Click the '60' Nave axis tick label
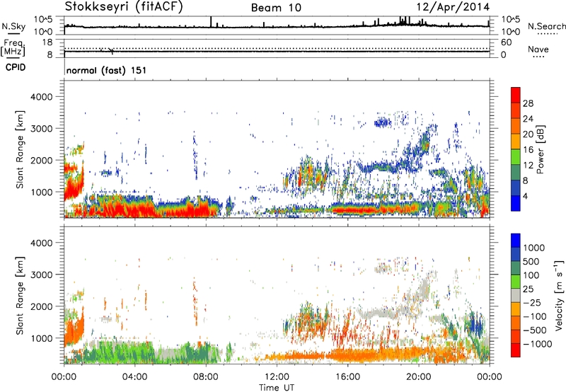The image size is (566, 392). (x=507, y=42)
